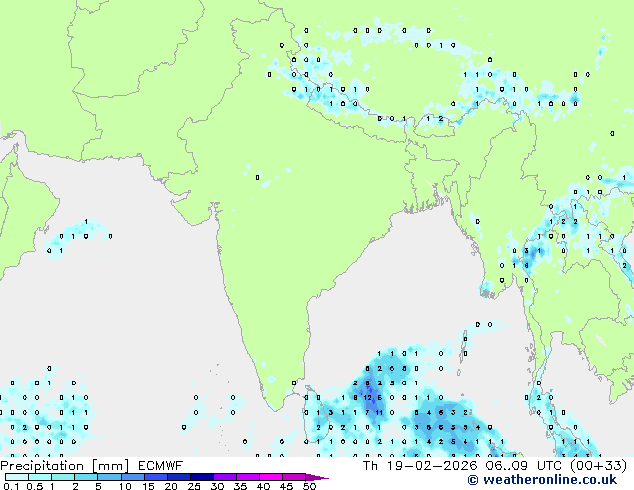Image resolution: width=634 pixels, height=490 pixels.
Task: Click the "Th 19-02-2026" date text
Action: tap(420, 466)
